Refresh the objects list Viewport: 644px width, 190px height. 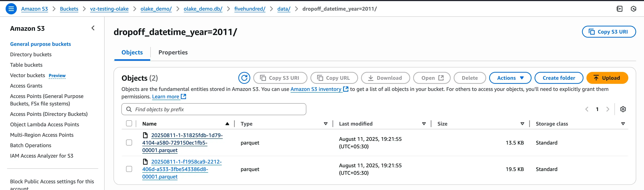(x=244, y=78)
